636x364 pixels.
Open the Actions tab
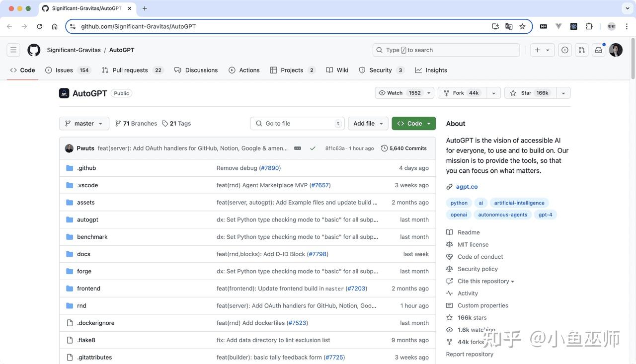coord(244,70)
